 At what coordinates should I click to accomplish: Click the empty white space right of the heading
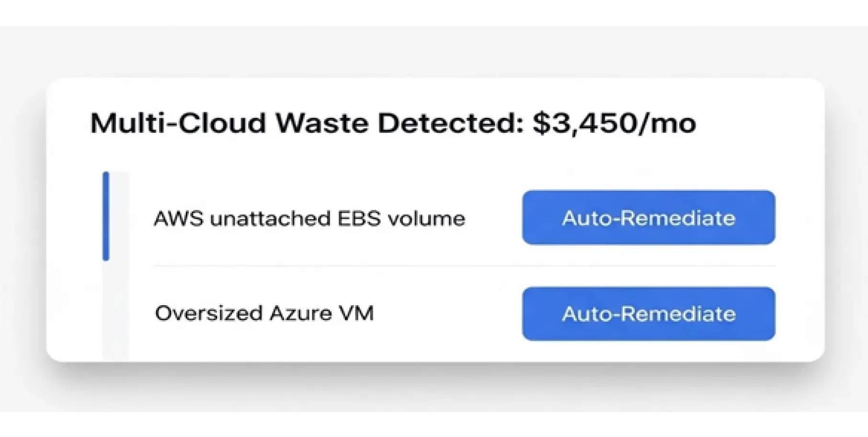pyautogui.click(x=757, y=123)
